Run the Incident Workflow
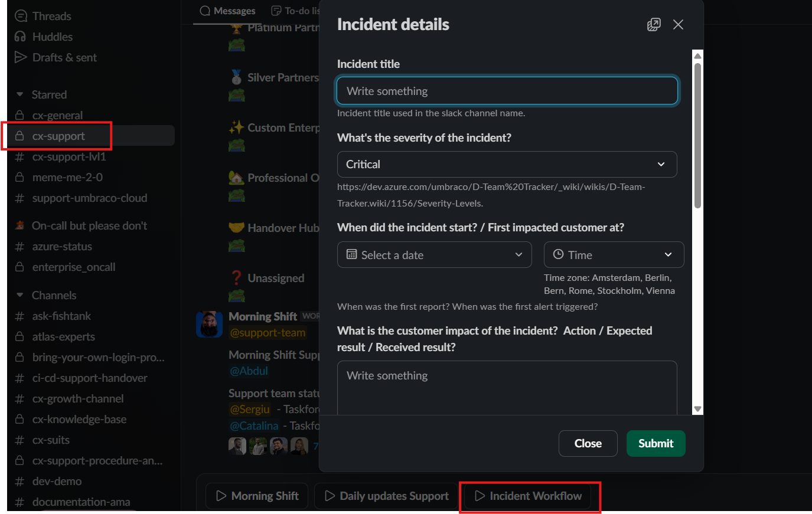The height and width of the screenshot is (514, 812). (529, 496)
